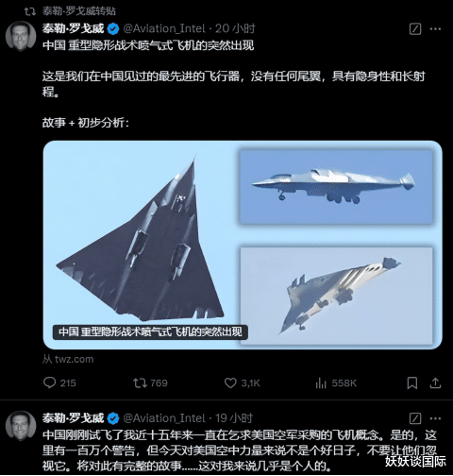This screenshot has height=476, width=453.
Task: Click the repost indicator icon at top
Action: click(x=30, y=11)
